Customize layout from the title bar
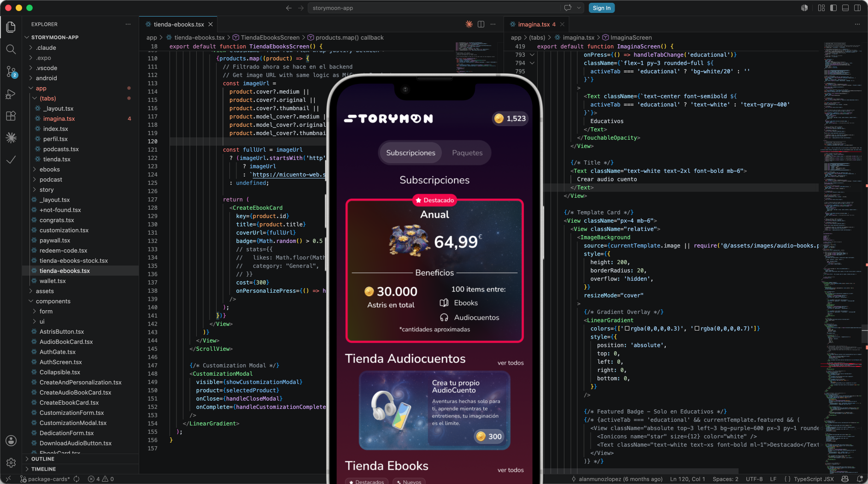This screenshot has width=868, height=484. pyautogui.click(x=821, y=8)
